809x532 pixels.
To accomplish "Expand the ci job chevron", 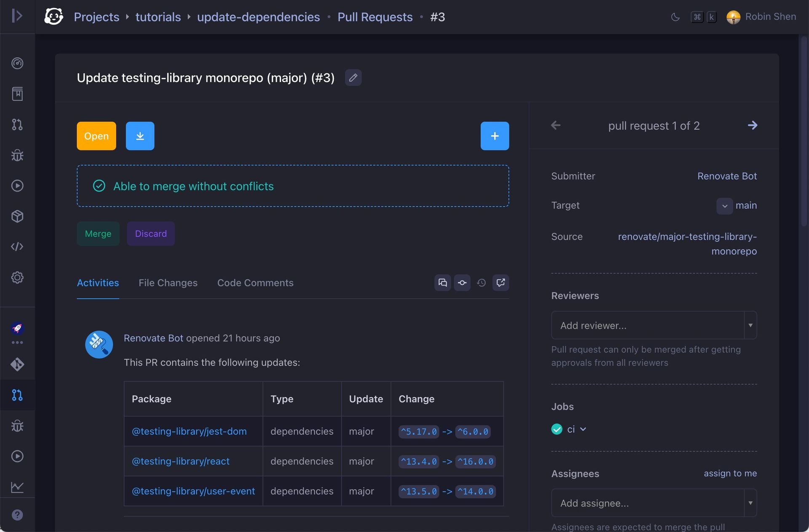I will [x=583, y=429].
